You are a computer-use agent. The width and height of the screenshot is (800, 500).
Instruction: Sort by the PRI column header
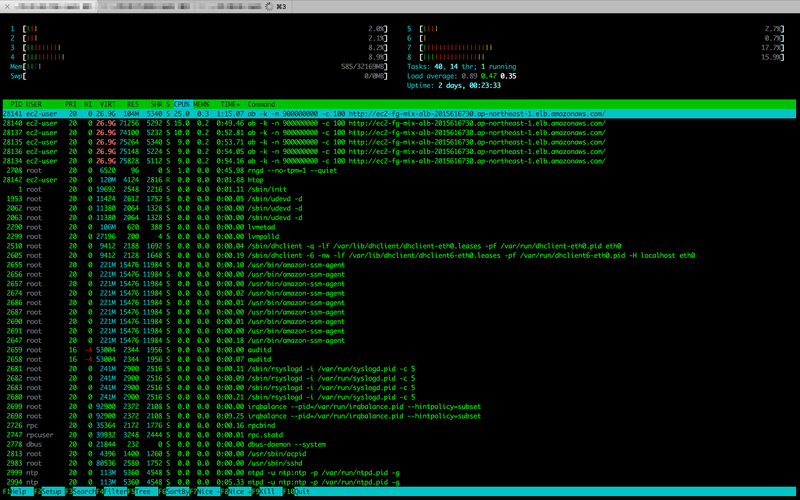(x=70, y=104)
